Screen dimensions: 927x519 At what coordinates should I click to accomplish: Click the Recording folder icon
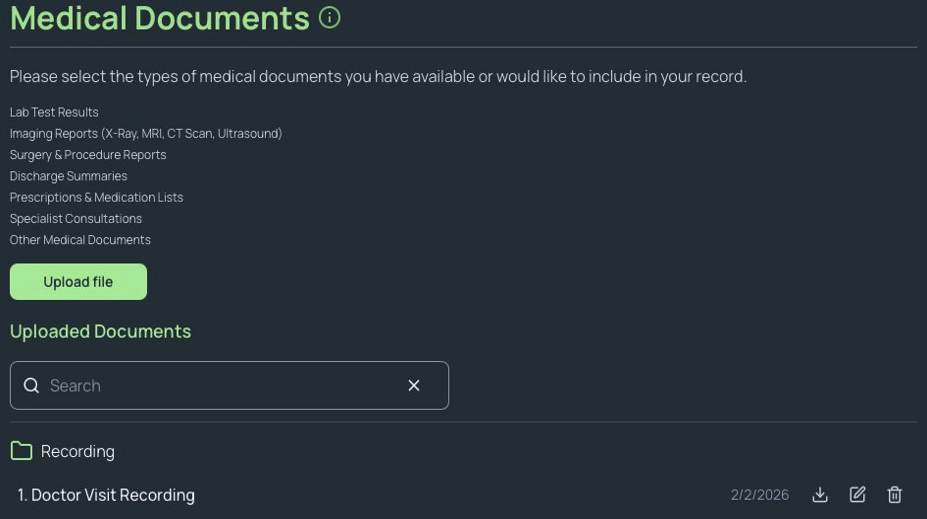(x=21, y=451)
